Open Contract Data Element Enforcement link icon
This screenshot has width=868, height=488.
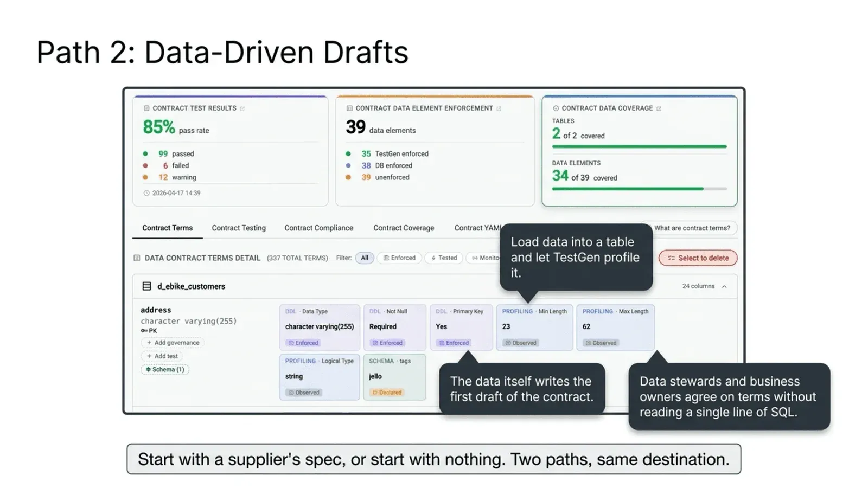point(499,108)
